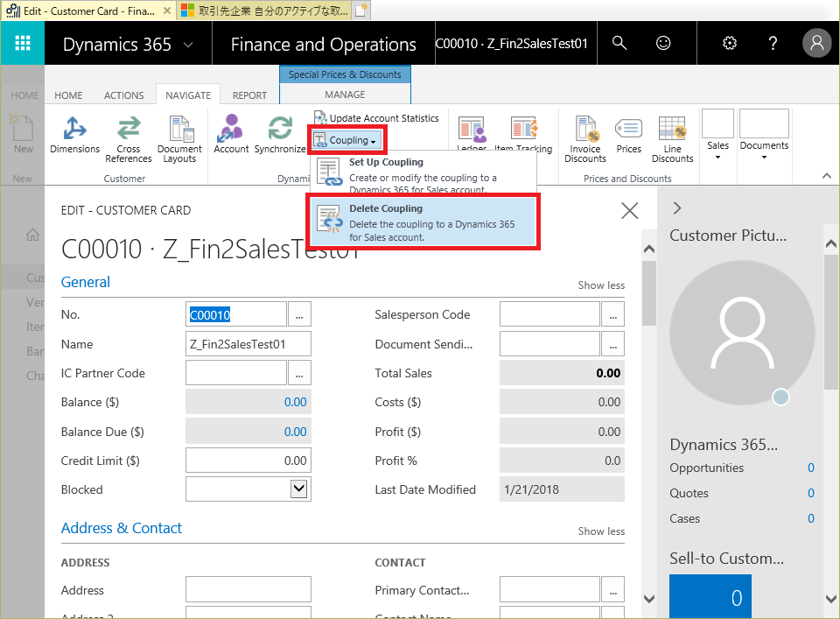Open a new browser tab
The height and width of the screenshot is (619, 840).
pyautogui.click(x=361, y=11)
